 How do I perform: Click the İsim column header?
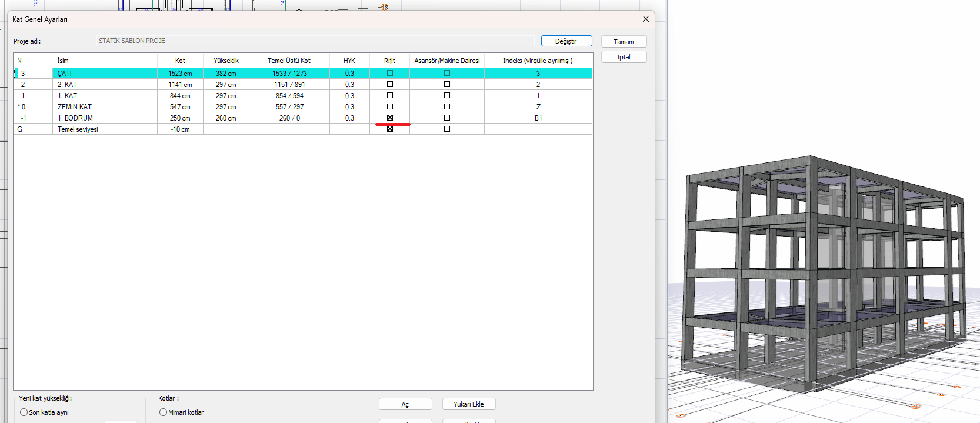click(105, 61)
